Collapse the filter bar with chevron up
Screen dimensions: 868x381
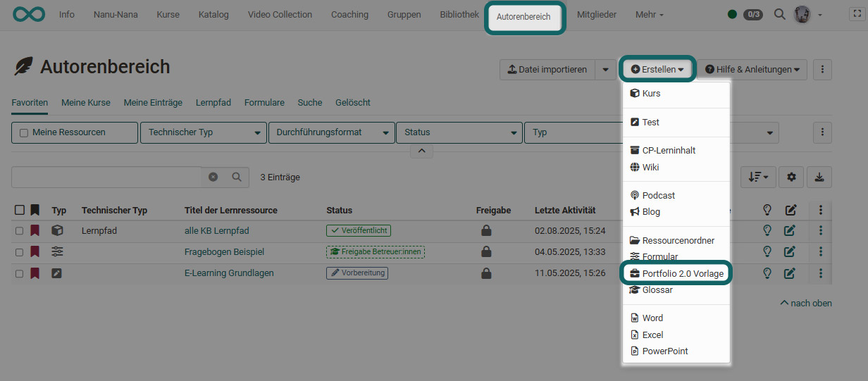pos(421,151)
